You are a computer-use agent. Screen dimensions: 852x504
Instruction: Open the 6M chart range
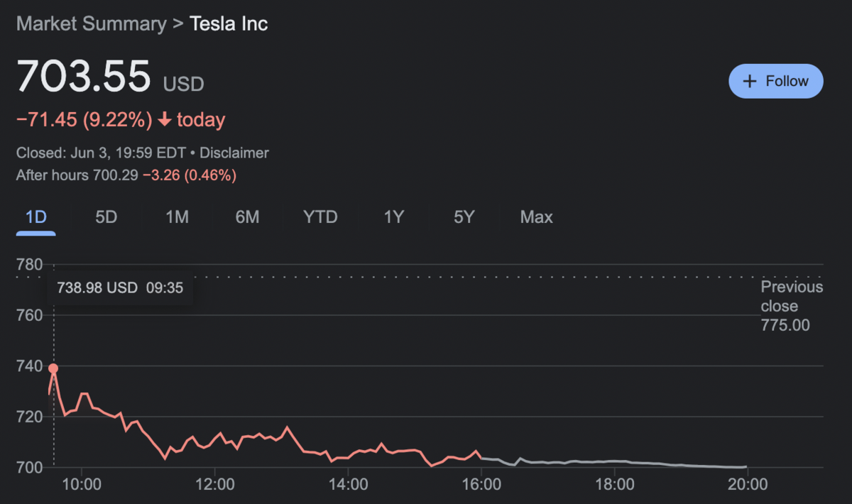pos(247,217)
